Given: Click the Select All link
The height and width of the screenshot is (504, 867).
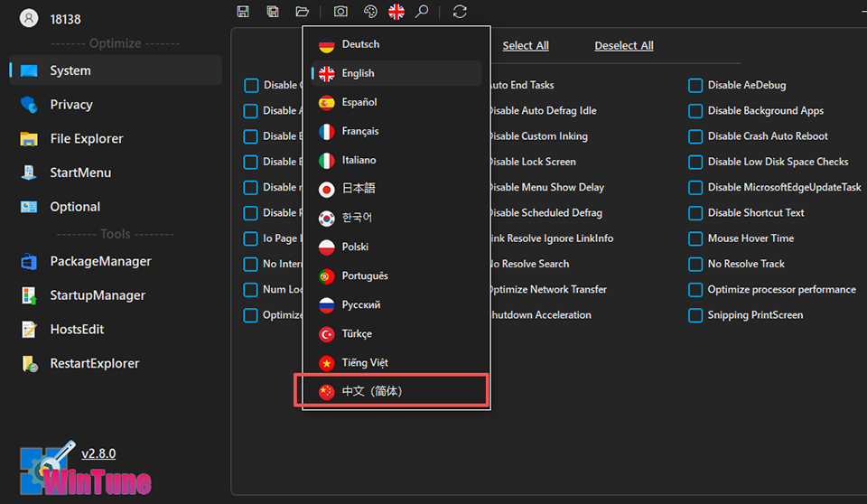Looking at the screenshot, I should click(x=526, y=46).
